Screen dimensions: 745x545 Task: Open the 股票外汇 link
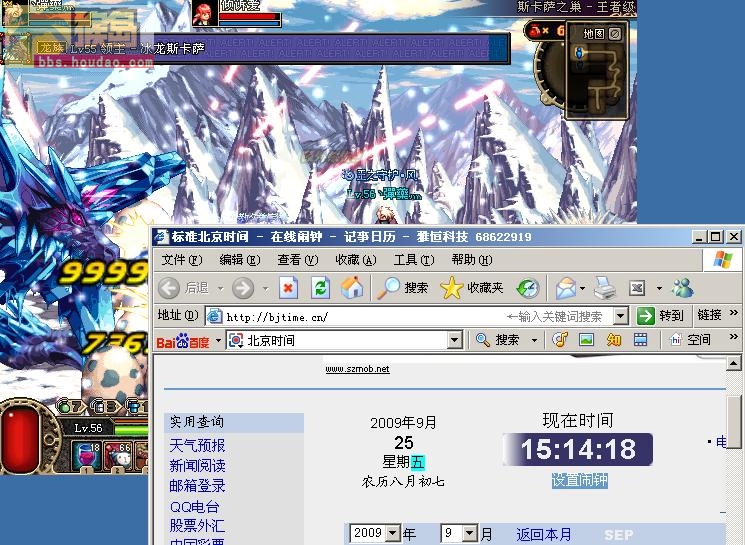pyautogui.click(x=197, y=526)
